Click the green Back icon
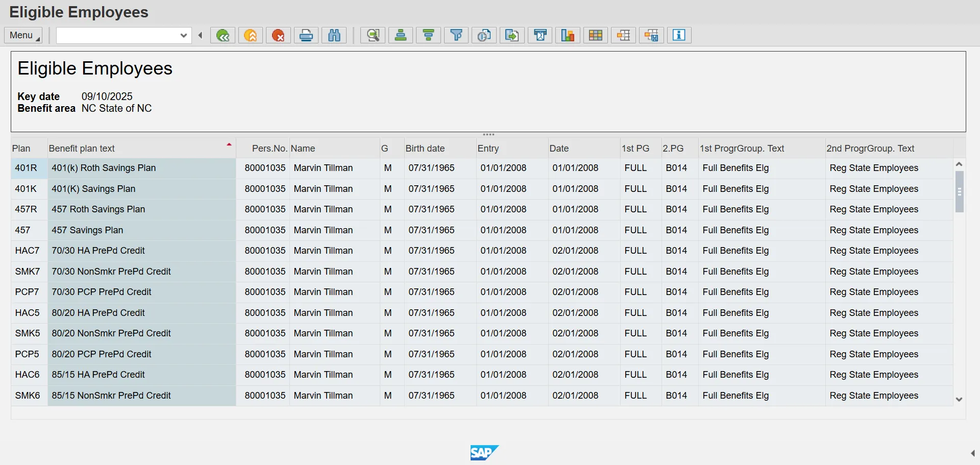This screenshot has width=980, height=465. click(223, 35)
